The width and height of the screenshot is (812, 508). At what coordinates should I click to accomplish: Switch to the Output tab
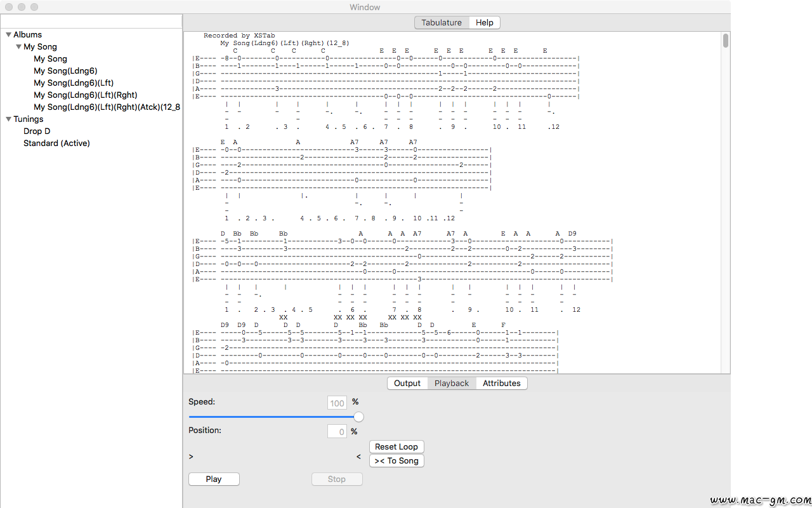click(x=407, y=383)
